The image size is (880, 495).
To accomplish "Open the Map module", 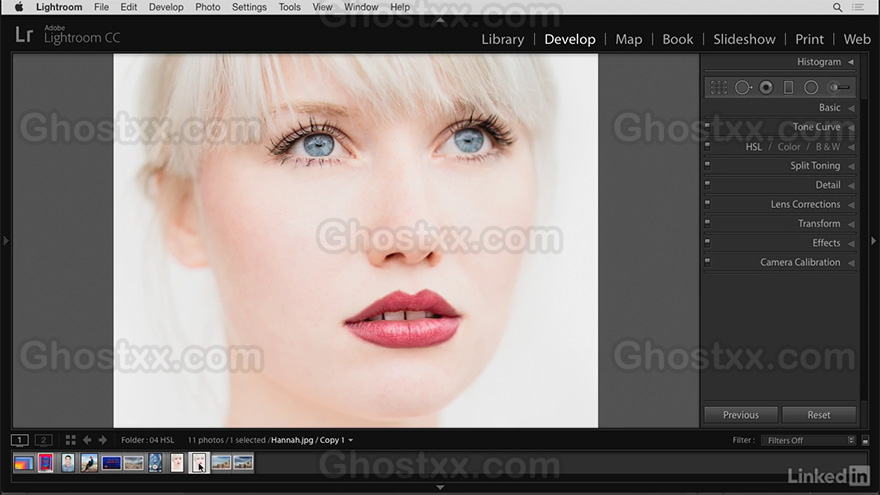I will coord(629,39).
